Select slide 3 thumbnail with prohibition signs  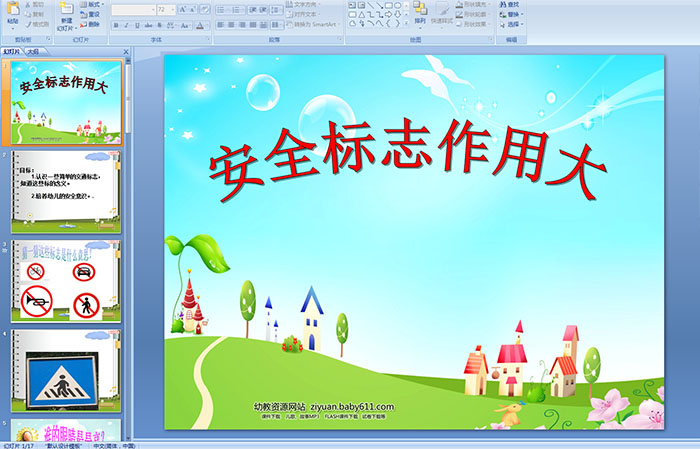66,281
